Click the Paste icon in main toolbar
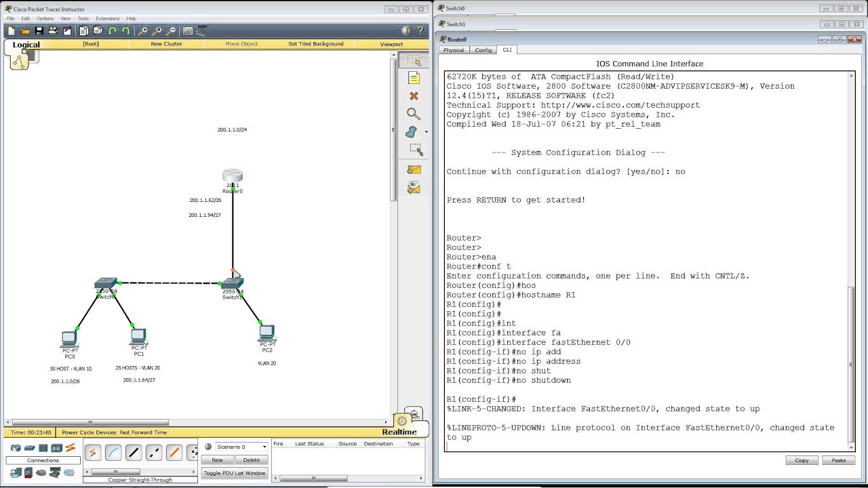 98,30
